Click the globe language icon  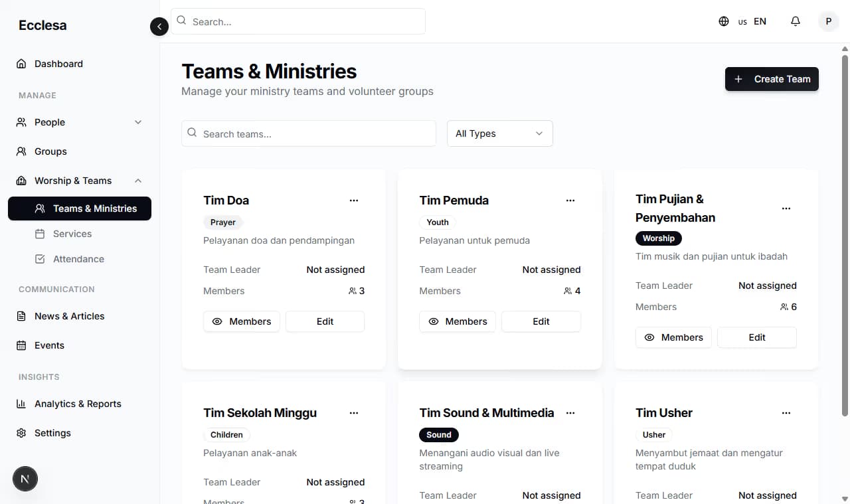[x=724, y=21]
